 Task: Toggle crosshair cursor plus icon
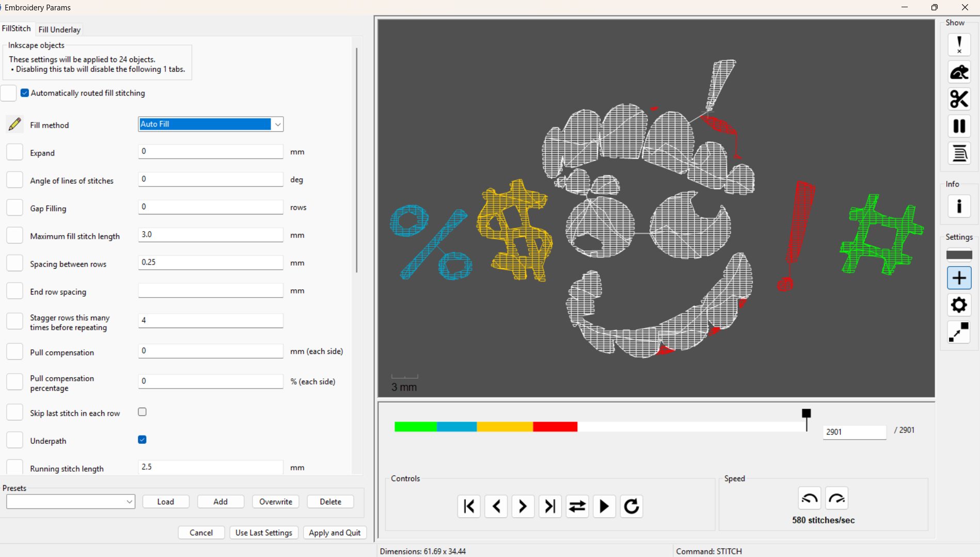point(959,278)
